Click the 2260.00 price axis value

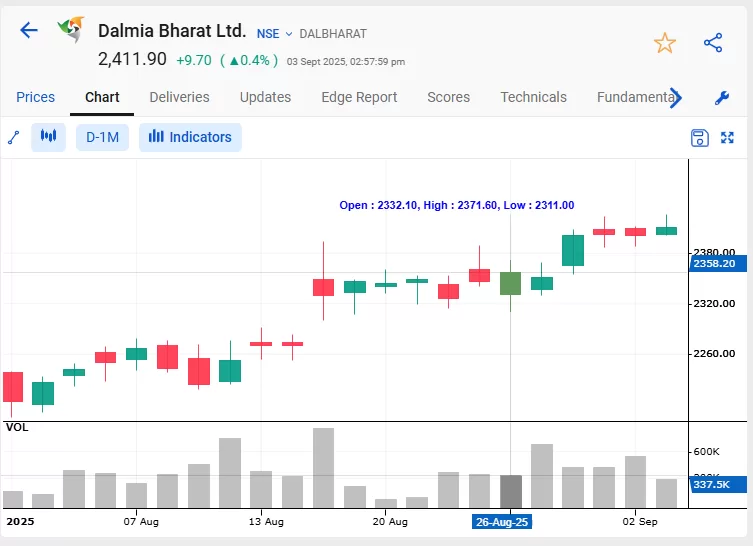714,354
